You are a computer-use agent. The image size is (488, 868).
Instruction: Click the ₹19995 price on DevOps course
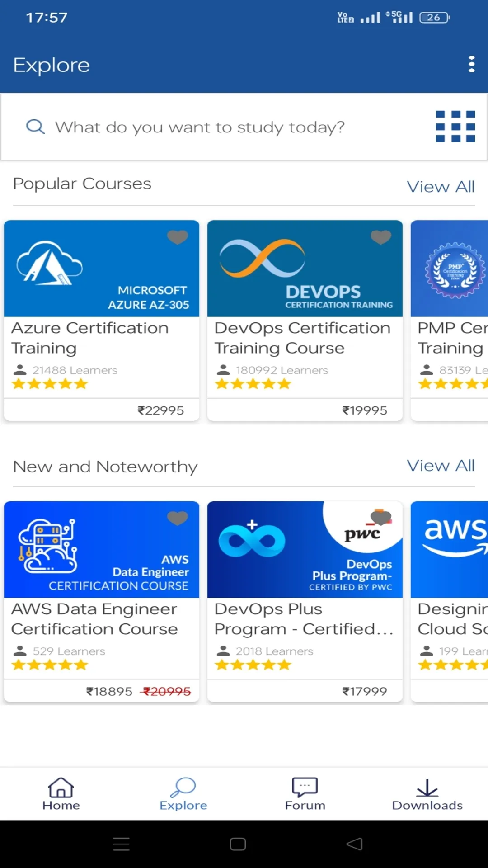(x=365, y=410)
